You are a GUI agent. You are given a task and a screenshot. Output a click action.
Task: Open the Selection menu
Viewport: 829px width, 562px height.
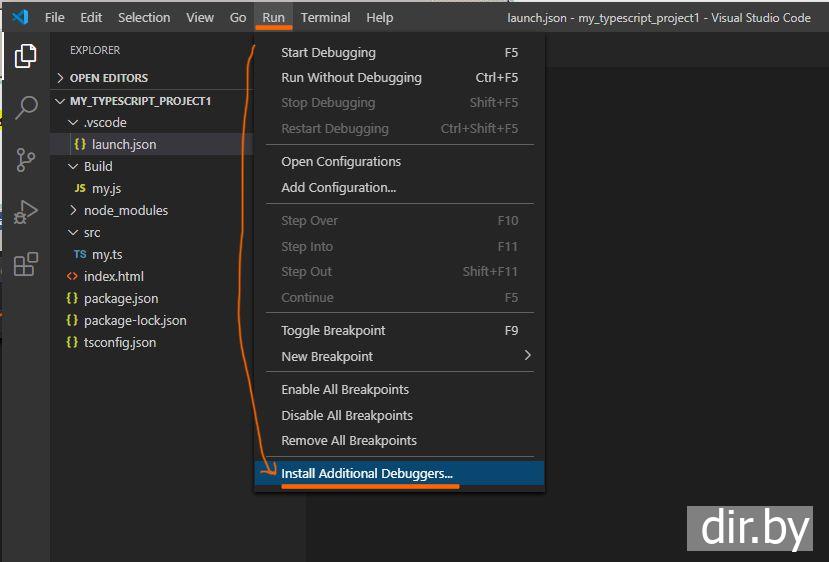click(x=144, y=17)
